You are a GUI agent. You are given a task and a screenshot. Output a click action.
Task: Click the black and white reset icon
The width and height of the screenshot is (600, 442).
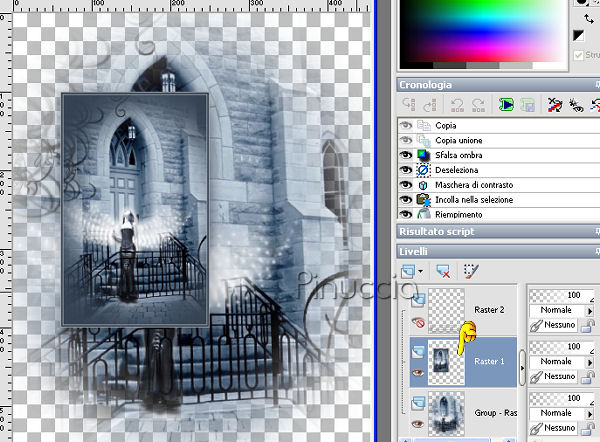pos(579,36)
